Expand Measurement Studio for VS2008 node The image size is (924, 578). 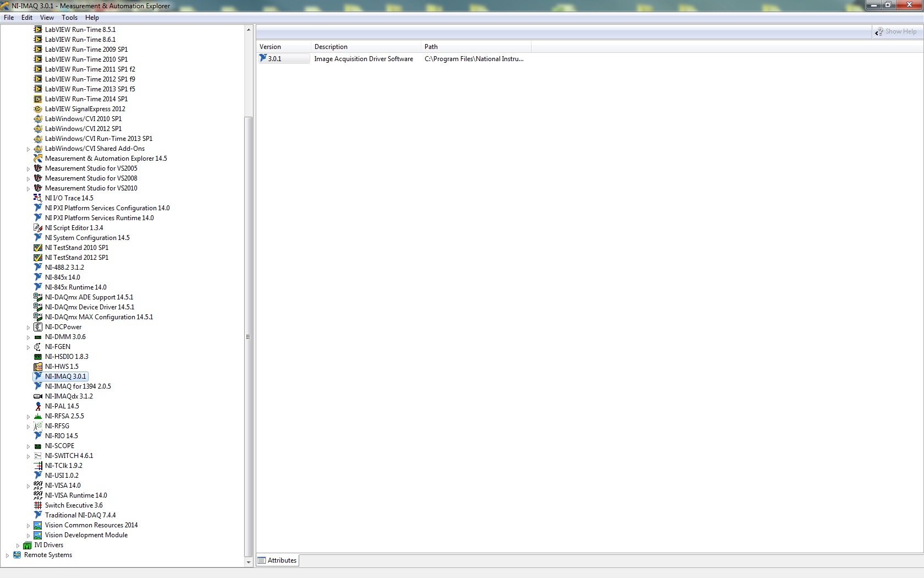[x=28, y=179]
